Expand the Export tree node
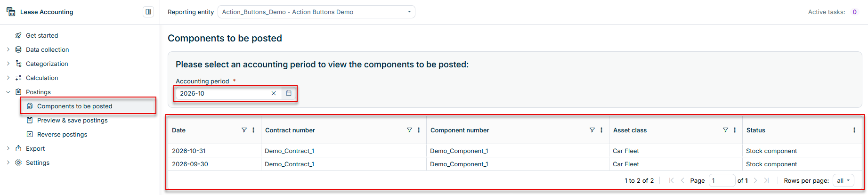The height and width of the screenshot is (195, 868). (8, 148)
